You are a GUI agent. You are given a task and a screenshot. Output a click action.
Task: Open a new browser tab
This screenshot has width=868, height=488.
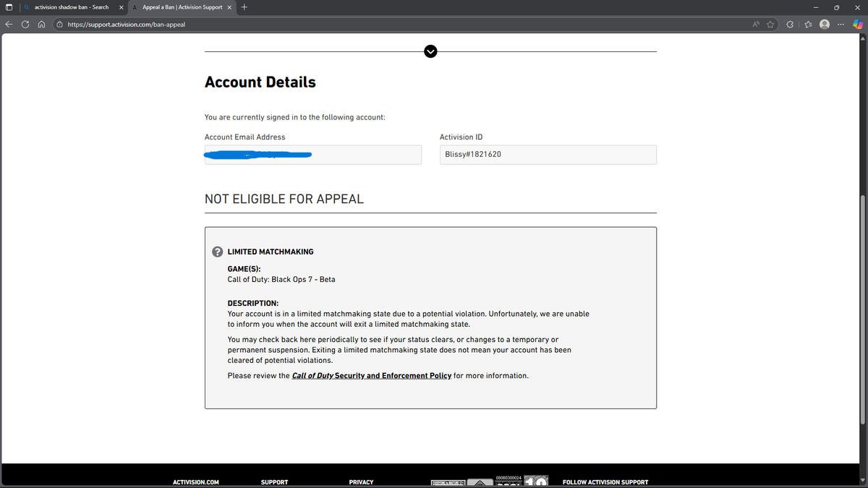tap(245, 7)
